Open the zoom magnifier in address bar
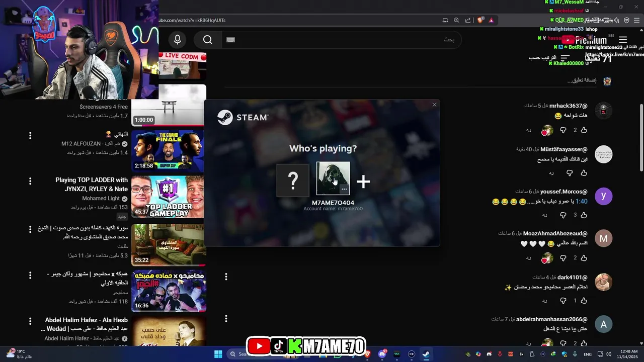The width and height of the screenshot is (644, 362). 456,20
